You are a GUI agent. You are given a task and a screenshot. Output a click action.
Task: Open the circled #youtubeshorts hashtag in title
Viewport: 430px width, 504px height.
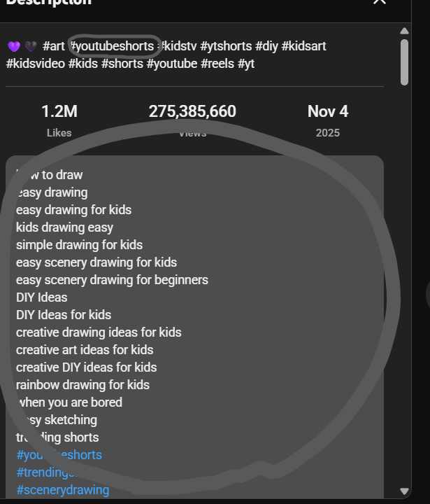(x=113, y=46)
